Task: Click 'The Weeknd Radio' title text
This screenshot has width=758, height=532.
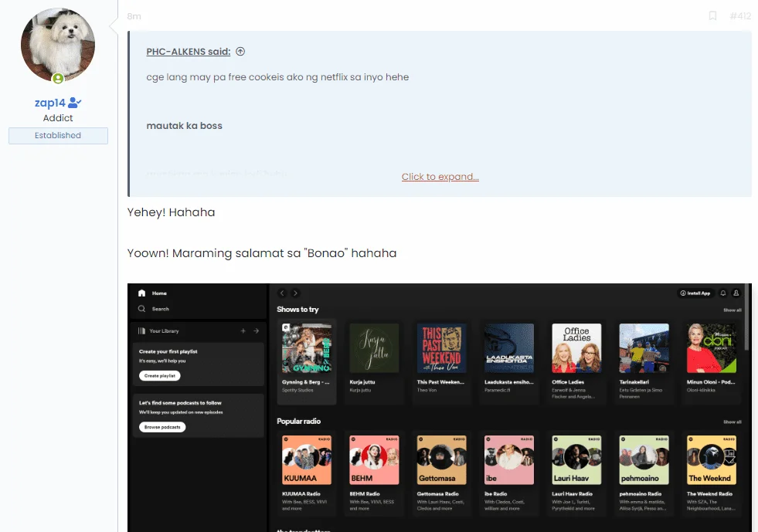Action: pyautogui.click(x=709, y=494)
